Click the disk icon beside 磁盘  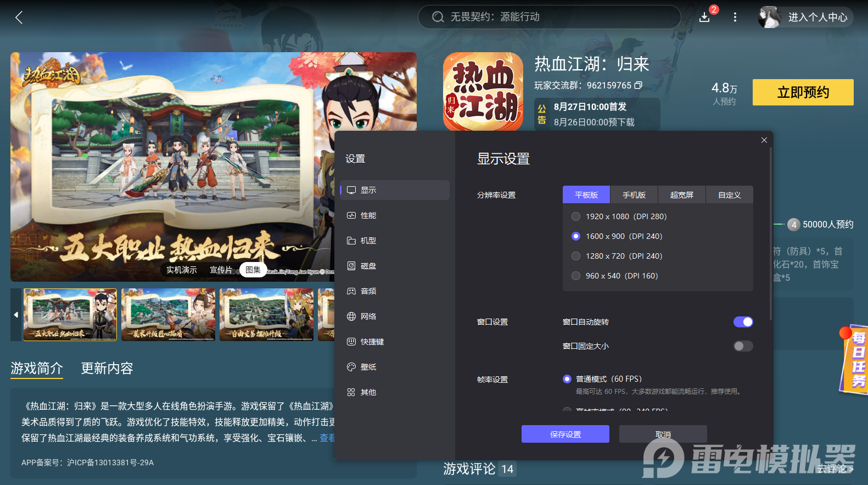[351, 266]
